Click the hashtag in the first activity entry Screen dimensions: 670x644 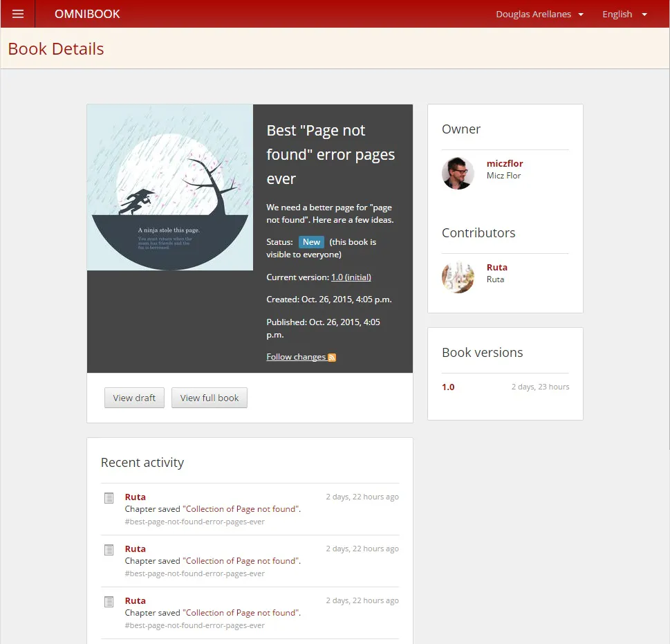coord(194,522)
